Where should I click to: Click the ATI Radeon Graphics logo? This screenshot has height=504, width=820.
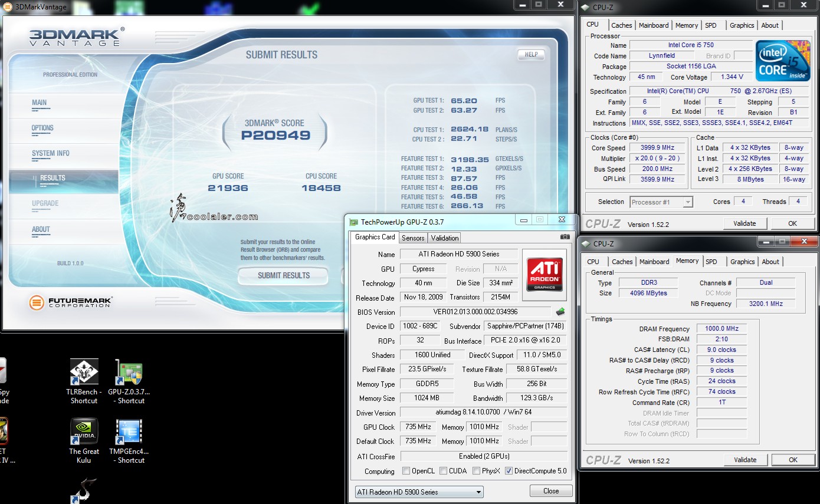click(544, 275)
